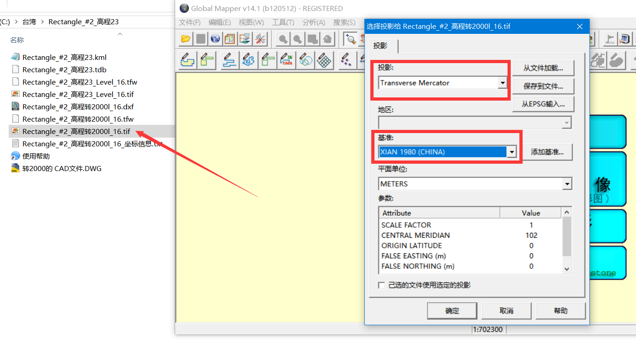Cancel the dialog with 取消
Image resolution: width=636 pixels, height=364 pixels.
507,310
